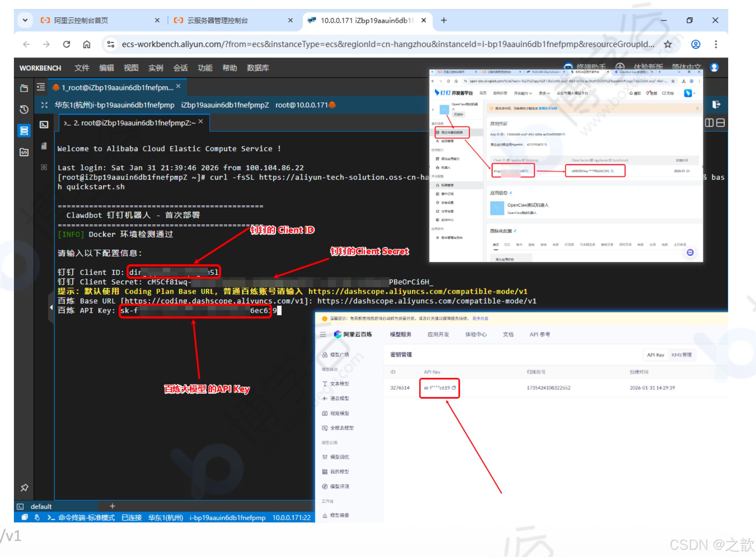Toggle fullscreen expand icon beside 华东1
This screenshot has width=756, height=557.
[x=44, y=105]
